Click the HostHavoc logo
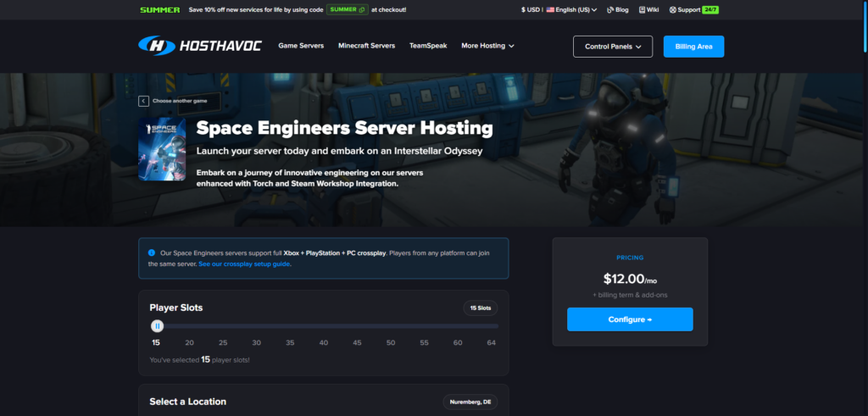868x416 pixels. tap(200, 46)
